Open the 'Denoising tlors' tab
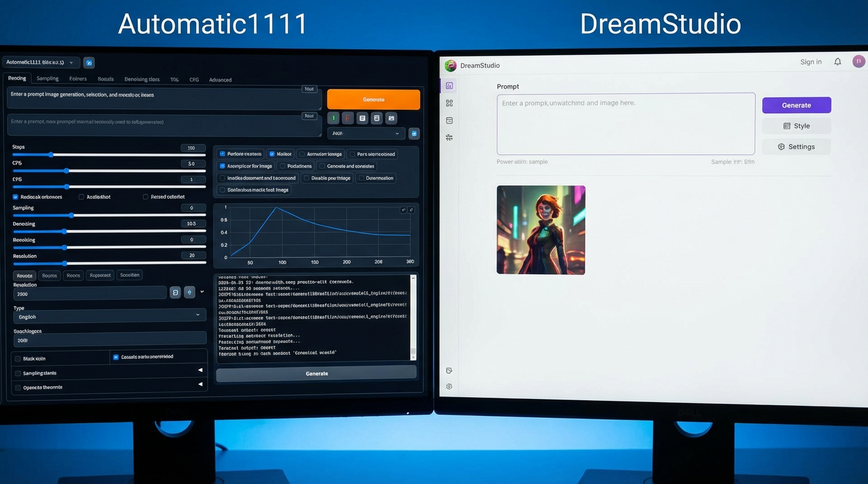The height and width of the screenshot is (484, 868). point(142,79)
